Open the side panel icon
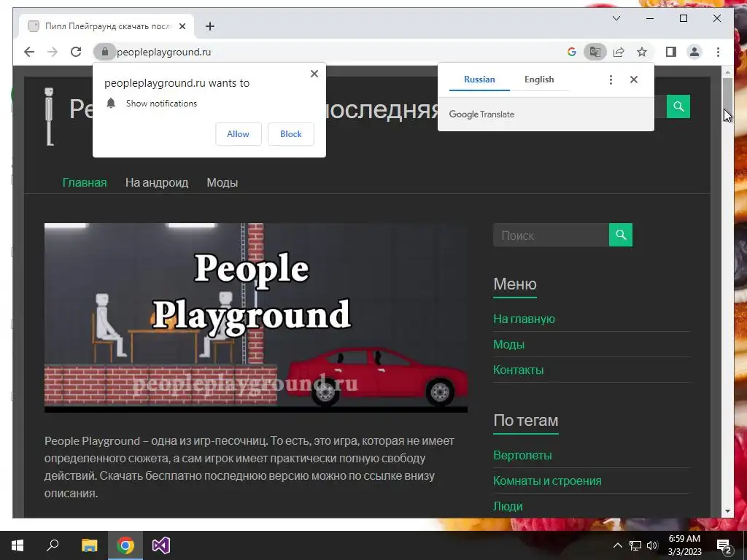747x560 pixels. (x=671, y=52)
